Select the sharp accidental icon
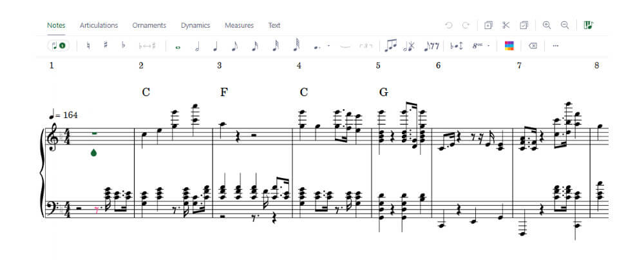This screenshot has width=644, height=260. pyautogui.click(x=106, y=46)
